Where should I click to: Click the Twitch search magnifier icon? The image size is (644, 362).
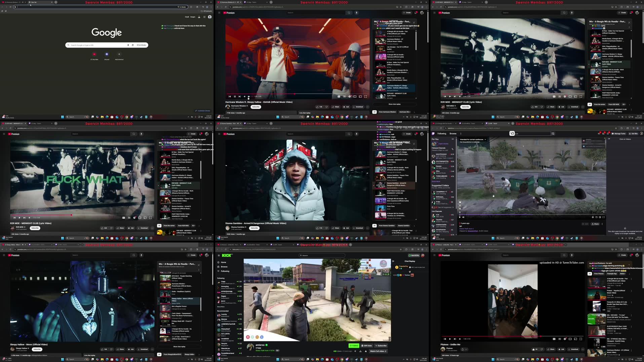[553, 134]
